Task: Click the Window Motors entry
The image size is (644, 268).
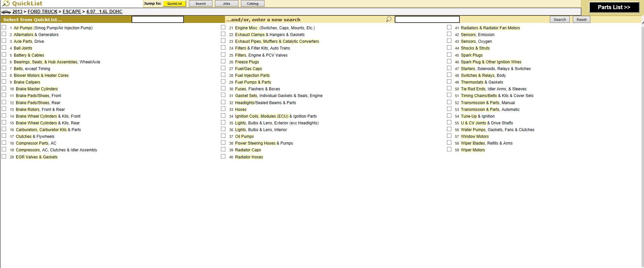Action: 475,137
